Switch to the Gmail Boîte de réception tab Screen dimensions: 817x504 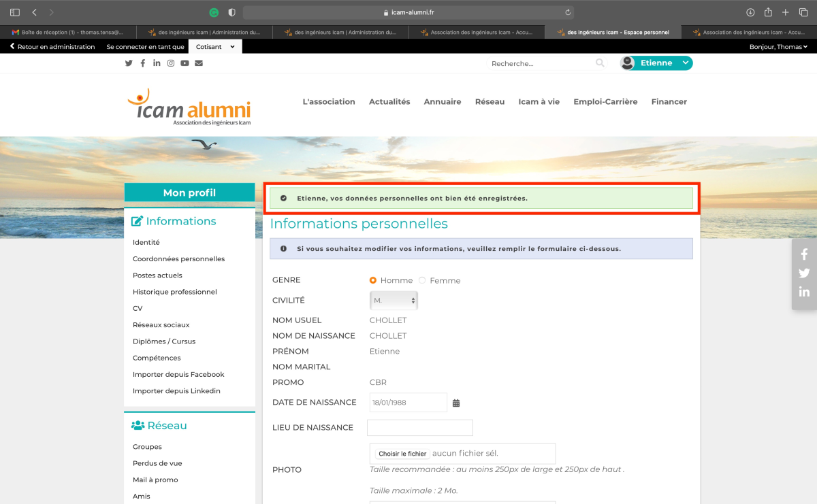tap(68, 32)
